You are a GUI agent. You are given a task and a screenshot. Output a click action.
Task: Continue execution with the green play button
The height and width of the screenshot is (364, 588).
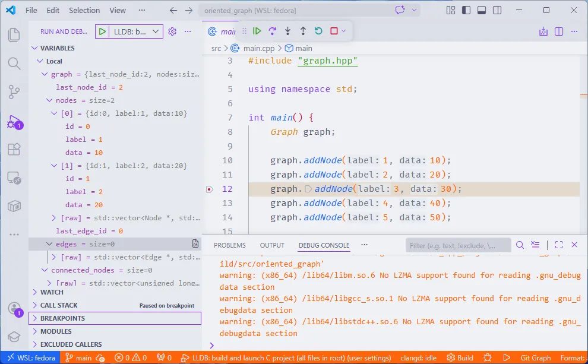pyautogui.click(x=257, y=30)
